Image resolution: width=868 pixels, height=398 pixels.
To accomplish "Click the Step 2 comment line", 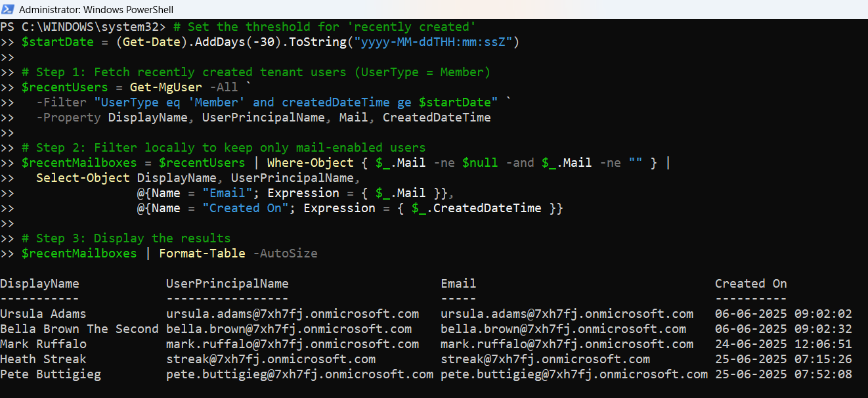I will 223,148.
